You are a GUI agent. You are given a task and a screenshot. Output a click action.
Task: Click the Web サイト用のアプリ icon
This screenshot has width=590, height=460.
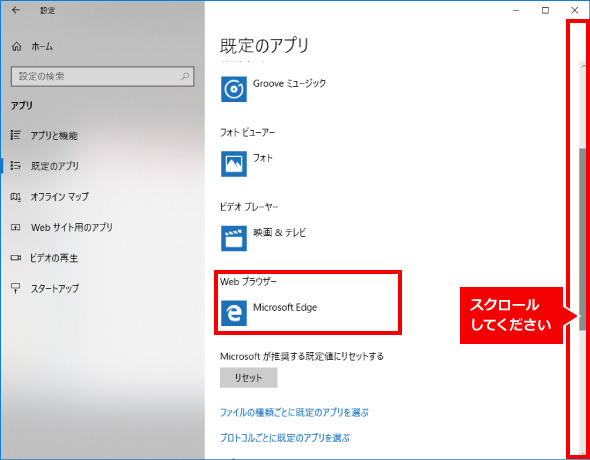pos(15,227)
